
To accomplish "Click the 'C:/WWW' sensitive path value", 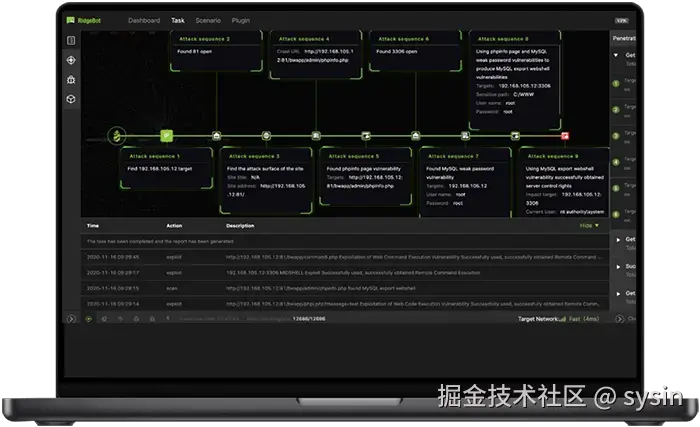I will (524, 95).
